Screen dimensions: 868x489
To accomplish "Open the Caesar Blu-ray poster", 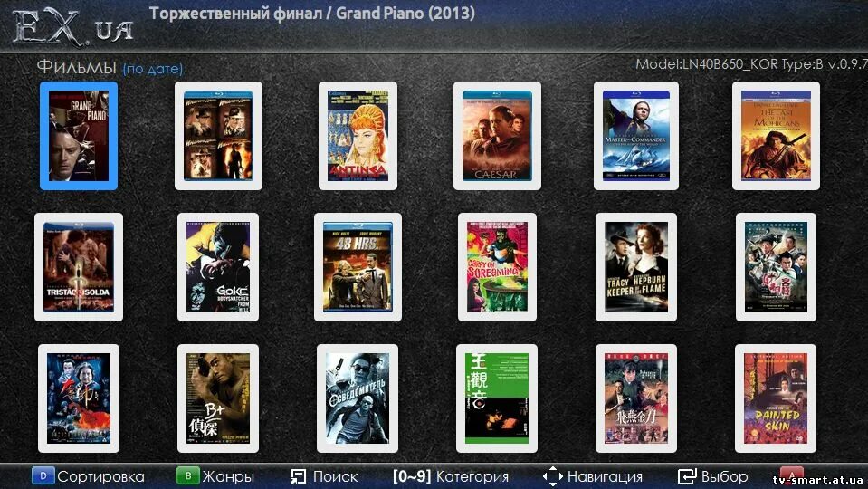I will [x=497, y=136].
